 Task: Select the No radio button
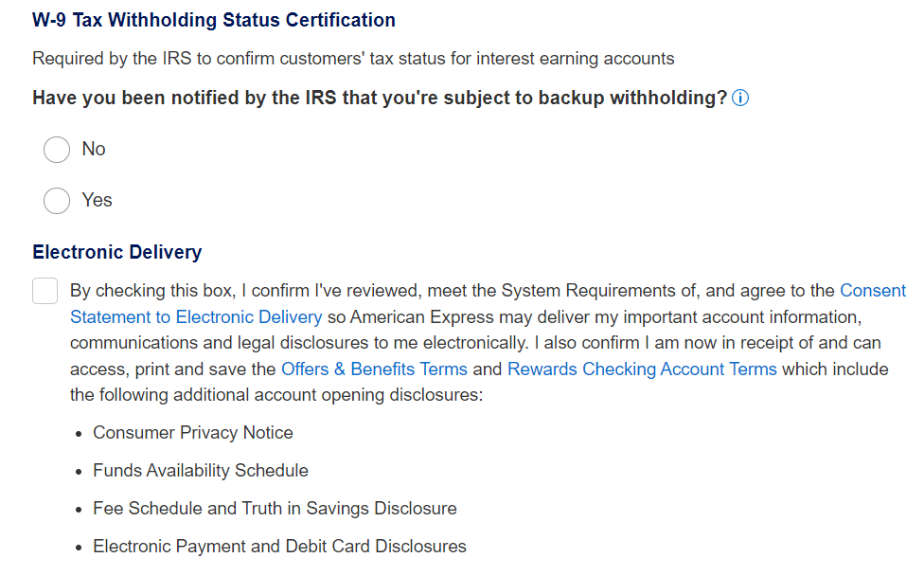tap(57, 150)
